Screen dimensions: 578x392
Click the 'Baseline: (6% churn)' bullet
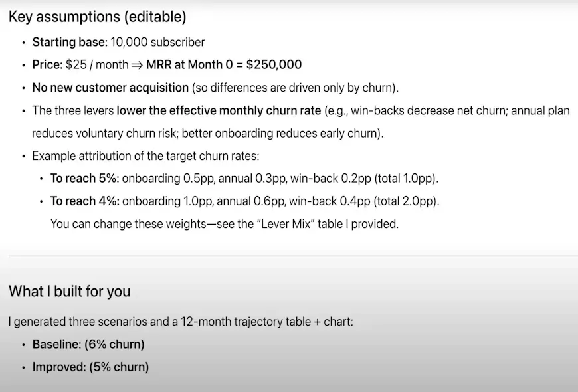coord(88,344)
